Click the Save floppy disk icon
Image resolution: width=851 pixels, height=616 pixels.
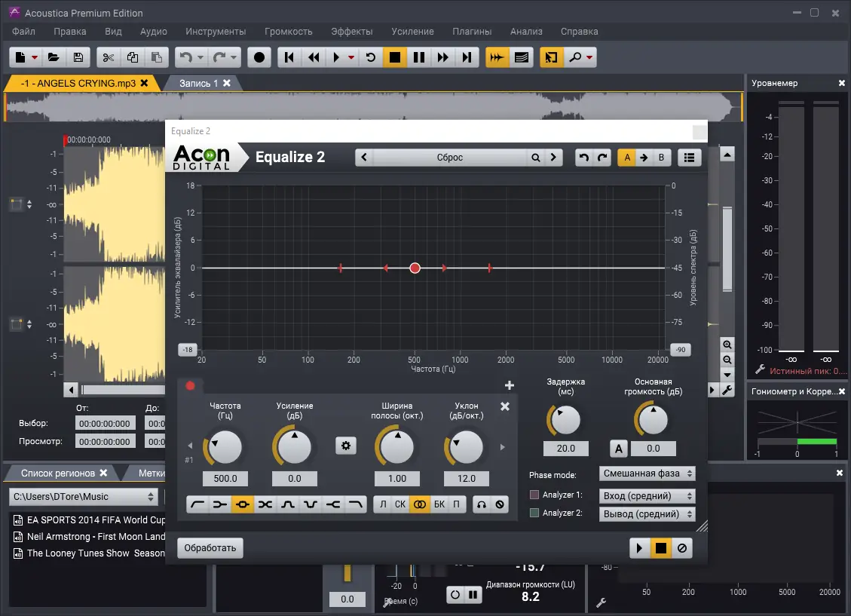point(78,57)
